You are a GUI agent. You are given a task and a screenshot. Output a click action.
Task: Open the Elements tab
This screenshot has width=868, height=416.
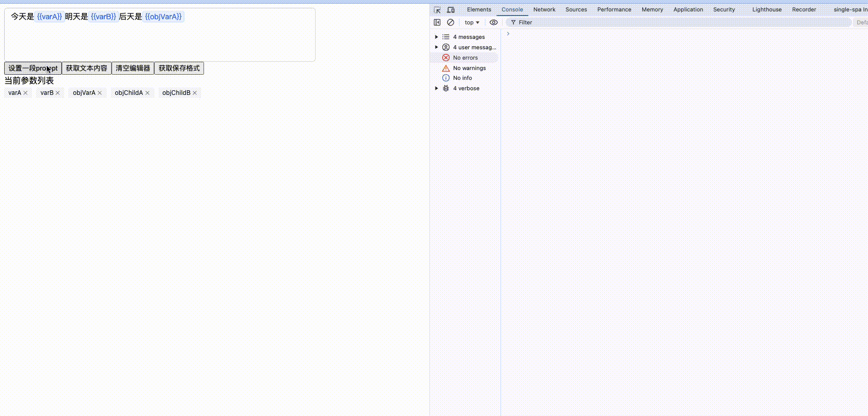pyautogui.click(x=479, y=9)
